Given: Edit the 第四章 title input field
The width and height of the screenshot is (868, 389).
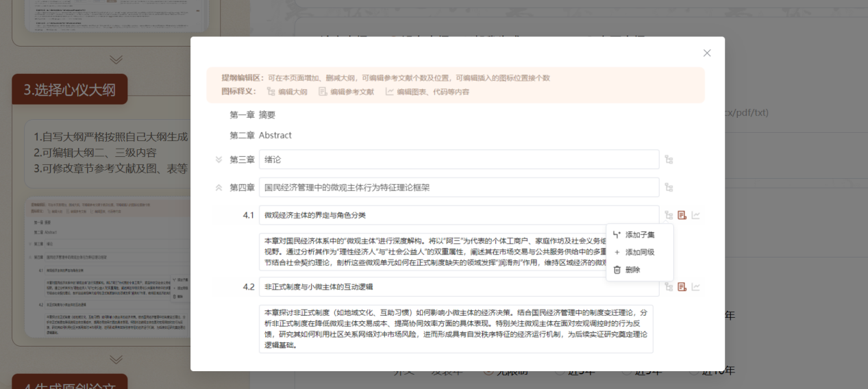Looking at the screenshot, I should coord(459,188).
